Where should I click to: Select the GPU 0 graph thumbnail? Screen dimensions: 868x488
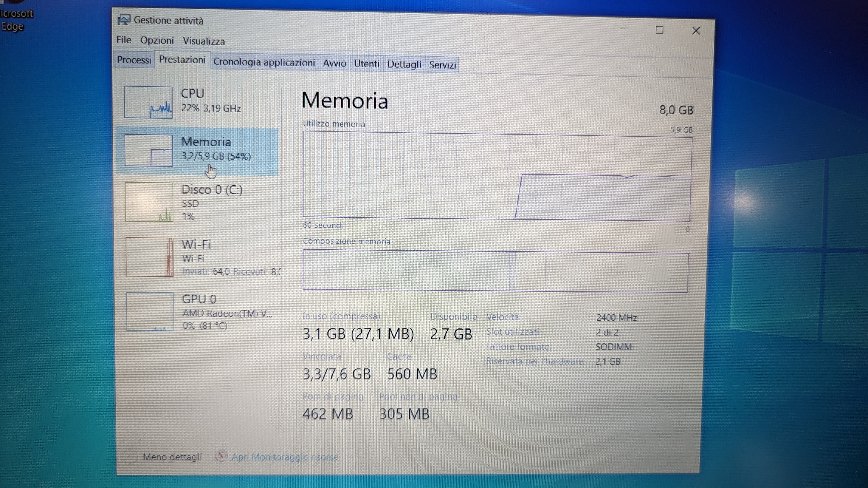click(x=150, y=312)
